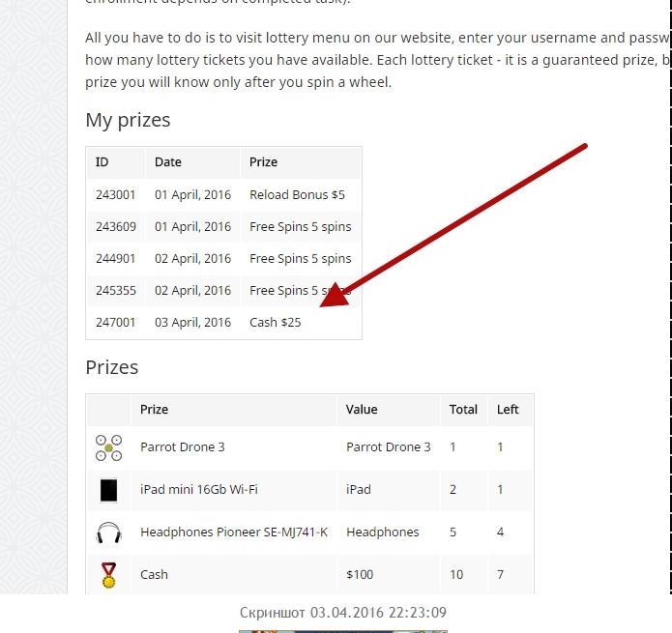Click the Left column header
The height and width of the screenshot is (633, 672).
508,410
